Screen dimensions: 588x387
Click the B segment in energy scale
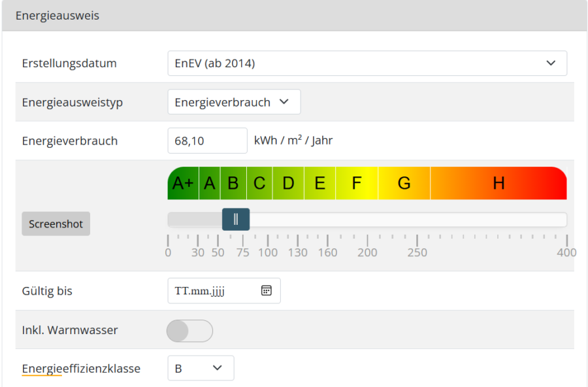click(x=233, y=184)
